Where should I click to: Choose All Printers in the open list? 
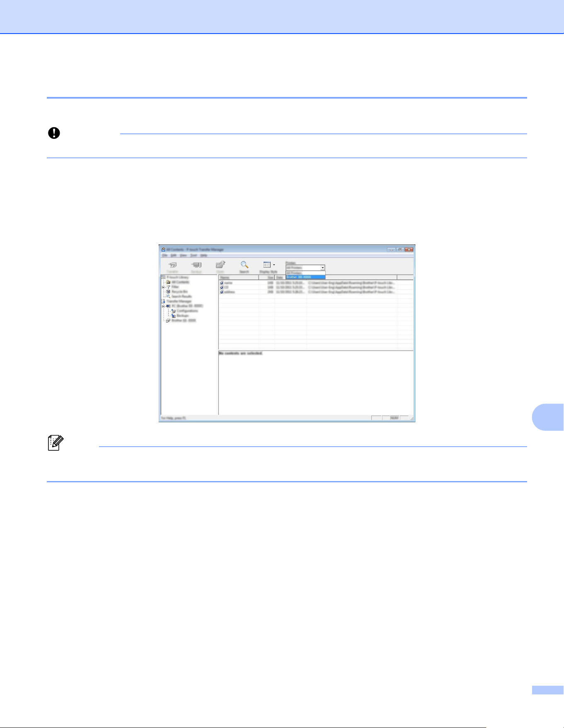[x=305, y=273]
